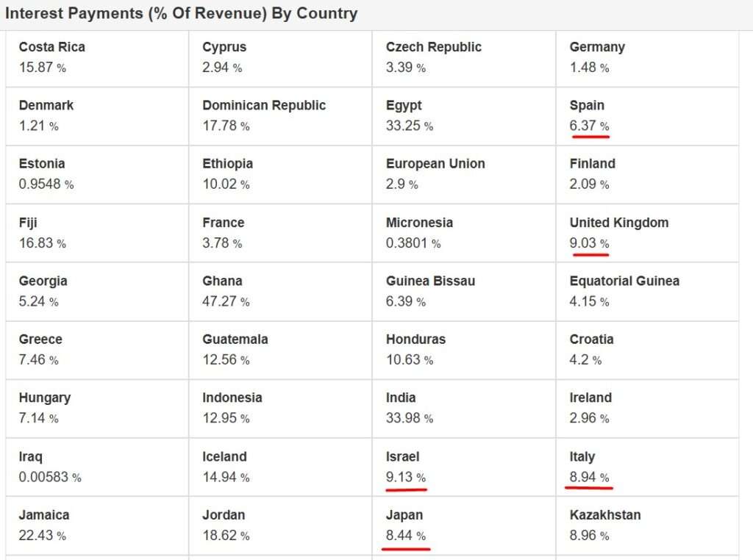Image resolution: width=753 pixels, height=560 pixels.
Task: Click the Germany country name
Action: pyautogui.click(x=597, y=47)
